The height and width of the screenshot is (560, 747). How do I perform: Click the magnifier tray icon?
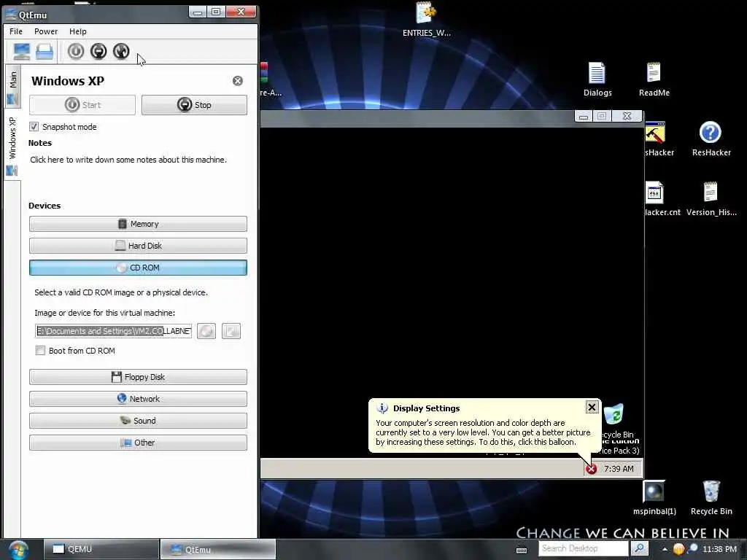pos(692,549)
